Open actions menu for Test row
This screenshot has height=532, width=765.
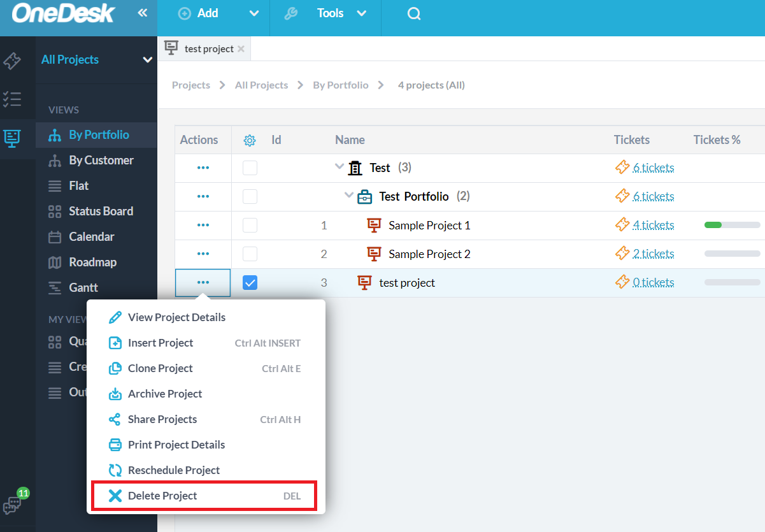pyautogui.click(x=203, y=168)
